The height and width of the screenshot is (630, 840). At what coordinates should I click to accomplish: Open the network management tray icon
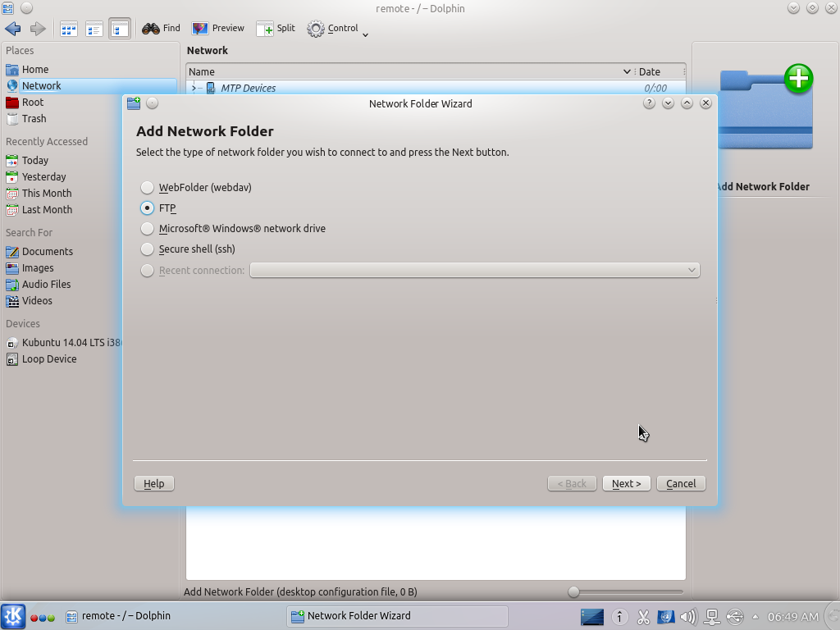[x=712, y=617]
